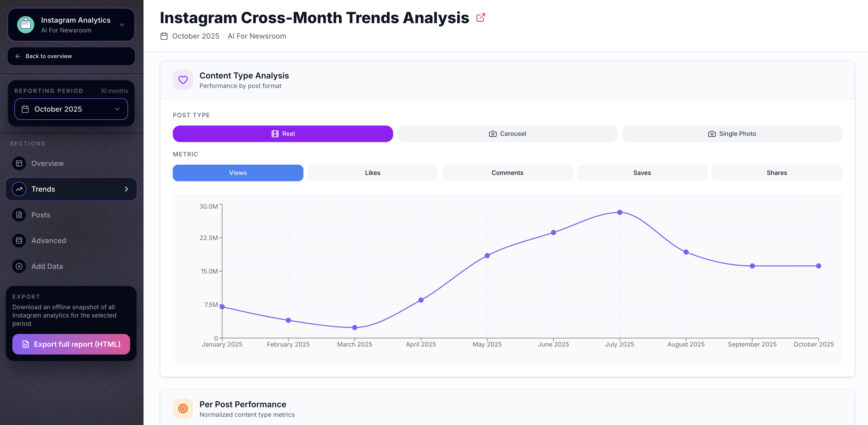Screen dimensions: 868x425
Task: Click the Overview section icon
Action: click(x=19, y=163)
